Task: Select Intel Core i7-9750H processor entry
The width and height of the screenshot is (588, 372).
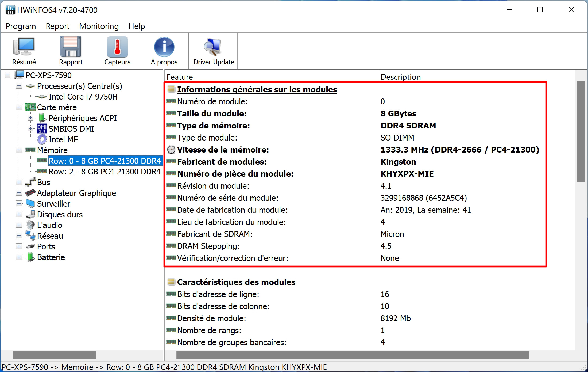Action: [83, 97]
